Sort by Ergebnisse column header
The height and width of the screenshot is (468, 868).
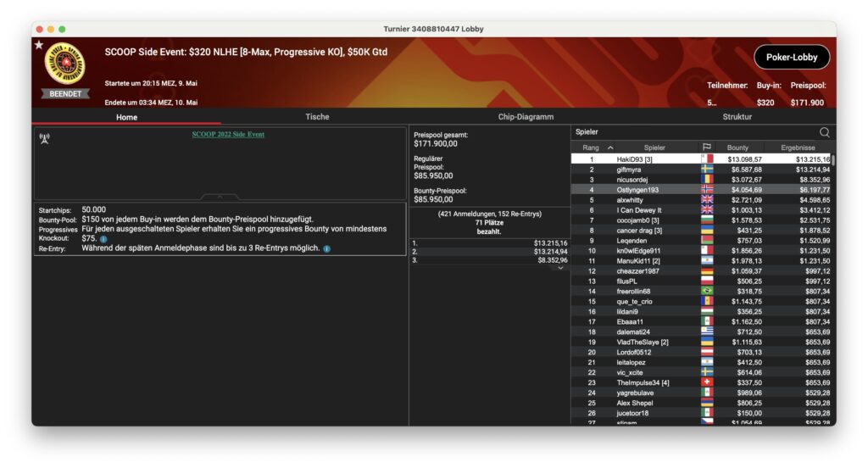798,148
